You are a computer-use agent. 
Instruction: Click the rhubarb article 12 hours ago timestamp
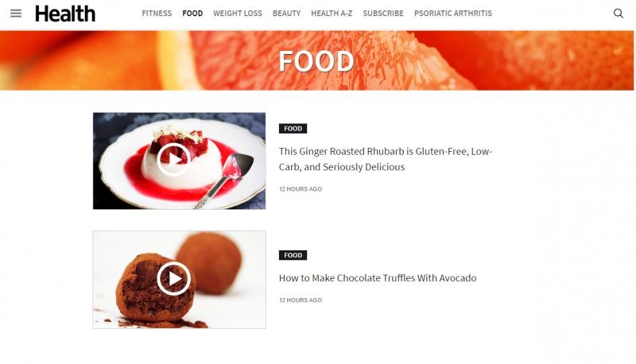click(301, 189)
